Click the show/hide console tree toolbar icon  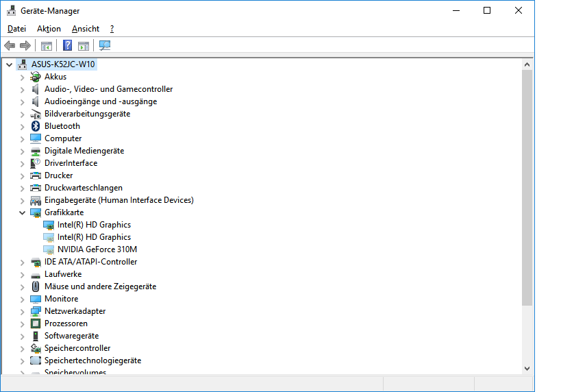click(x=47, y=46)
